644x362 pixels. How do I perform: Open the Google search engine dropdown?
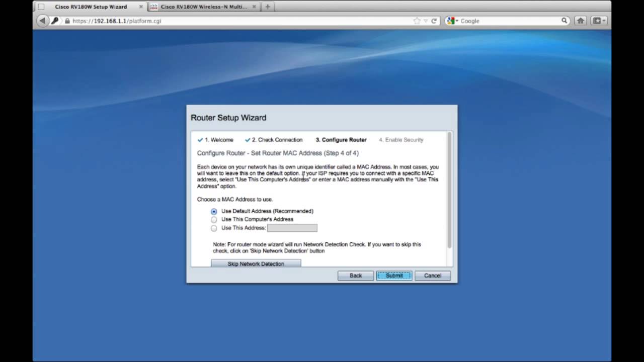click(x=452, y=21)
